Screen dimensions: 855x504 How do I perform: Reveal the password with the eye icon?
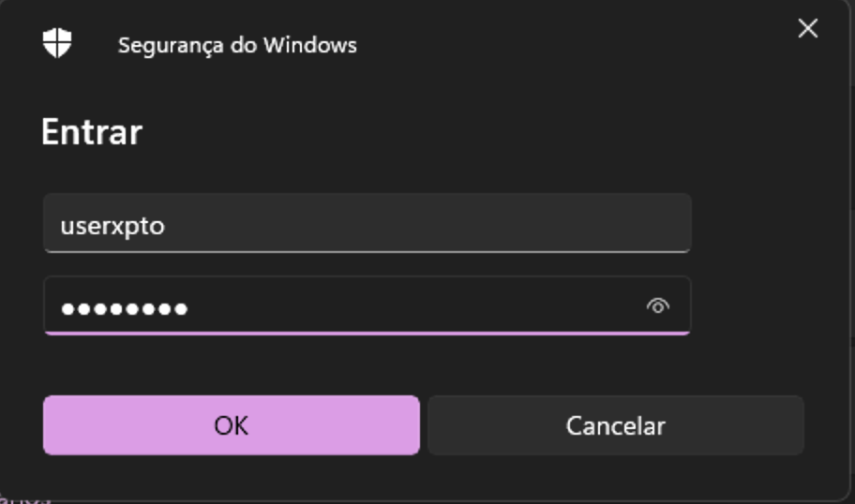click(x=658, y=305)
